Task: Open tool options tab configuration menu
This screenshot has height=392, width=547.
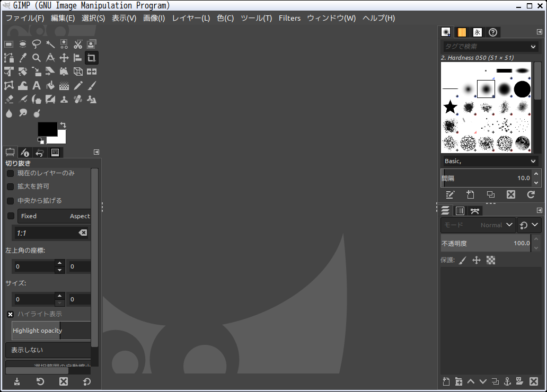Action: pos(96,152)
